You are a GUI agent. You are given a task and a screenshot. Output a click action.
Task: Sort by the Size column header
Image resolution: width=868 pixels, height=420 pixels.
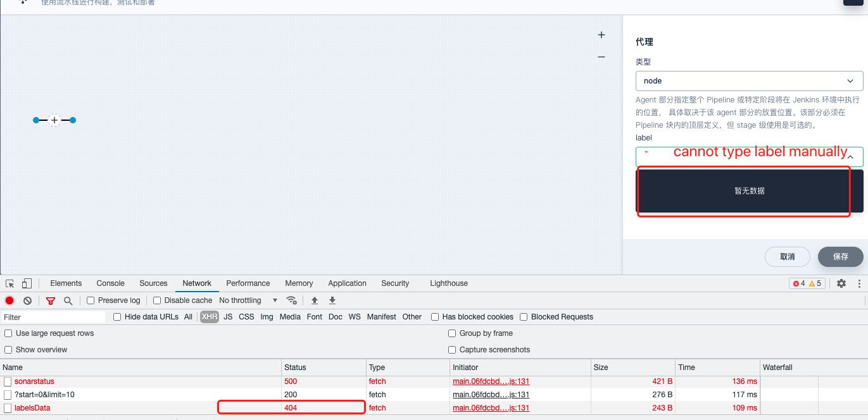(632, 367)
